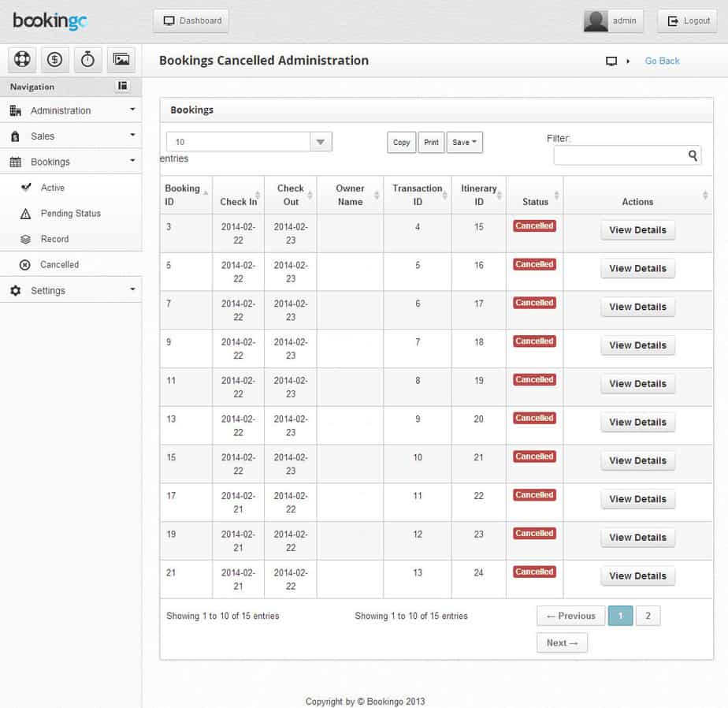The height and width of the screenshot is (708, 728).
Task: Click the admin user avatar
Action: tap(596, 21)
